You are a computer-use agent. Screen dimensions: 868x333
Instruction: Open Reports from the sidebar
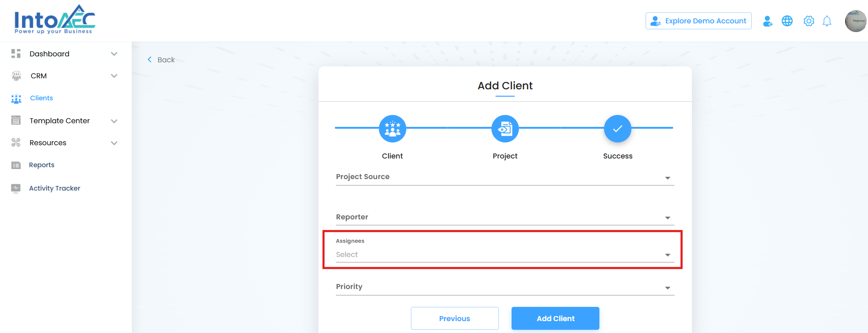point(41,165)
